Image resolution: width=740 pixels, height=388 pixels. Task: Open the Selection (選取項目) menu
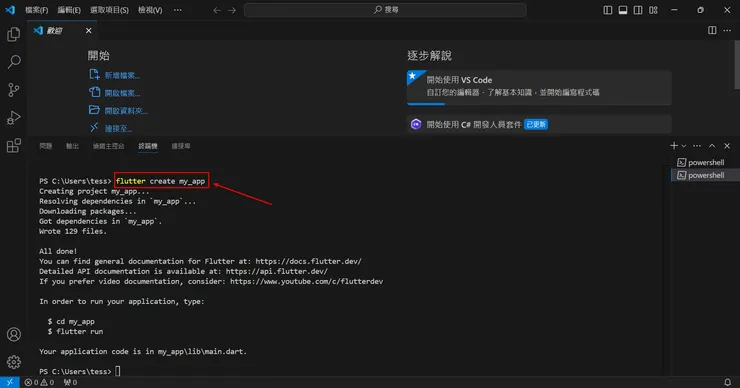[109, 10]
